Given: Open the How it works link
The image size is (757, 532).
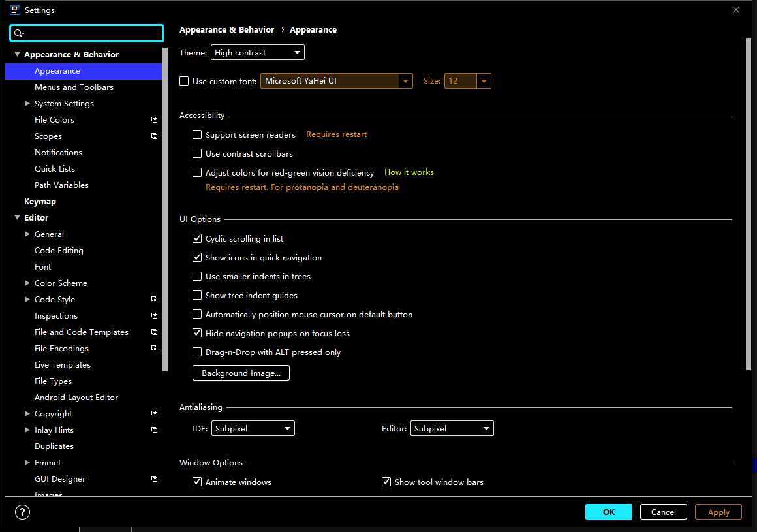Looking at the screenshot, I should pos(409,172).
